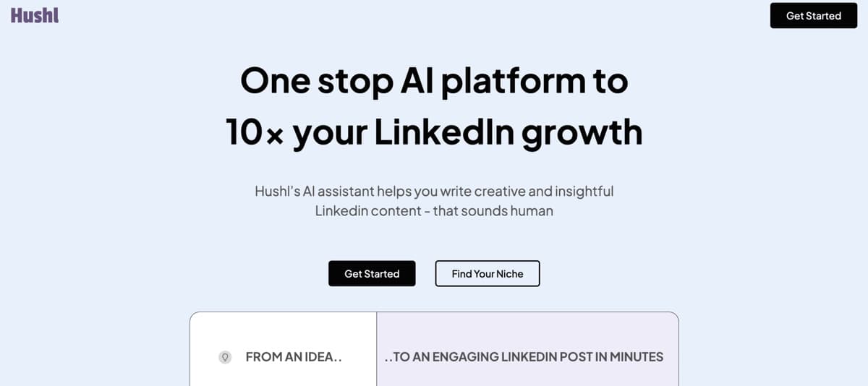Open the Find Your Niche outlined button
The width and height of the screenshot is (868, 386).
pos(488,273)
